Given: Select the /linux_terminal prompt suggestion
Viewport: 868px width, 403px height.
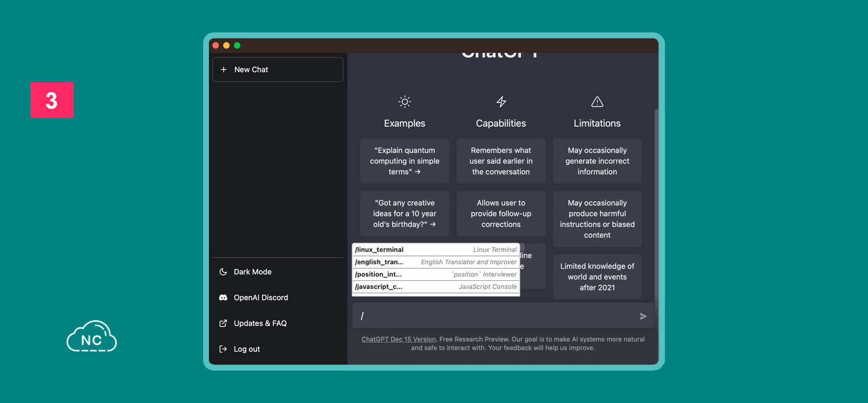Looking at the screenshot, I should pyautogui.click(x=436, y=250).
